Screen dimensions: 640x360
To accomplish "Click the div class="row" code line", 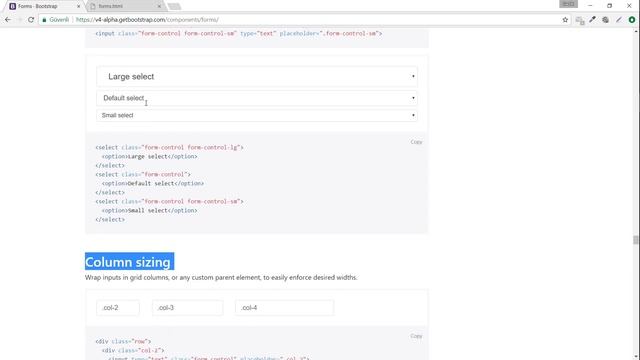I will click(123, 341).
